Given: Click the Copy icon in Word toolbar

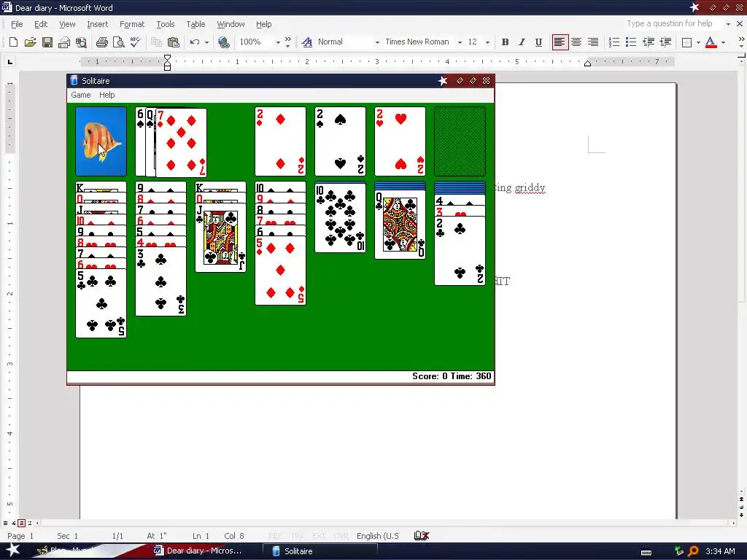Looking at the screenshot, I should 156,42.
